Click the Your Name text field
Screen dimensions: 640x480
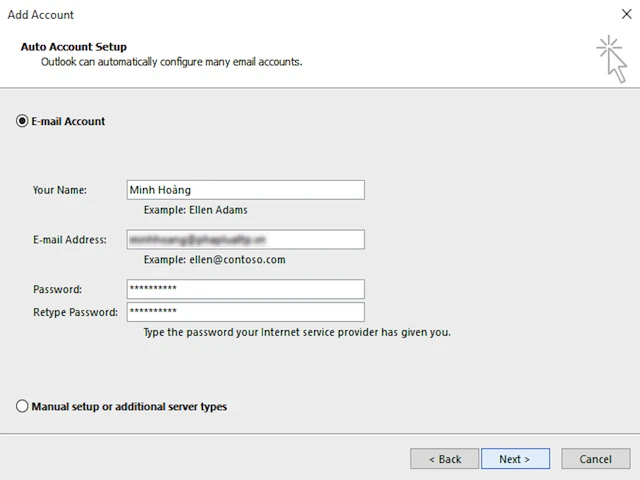[245, 190]
